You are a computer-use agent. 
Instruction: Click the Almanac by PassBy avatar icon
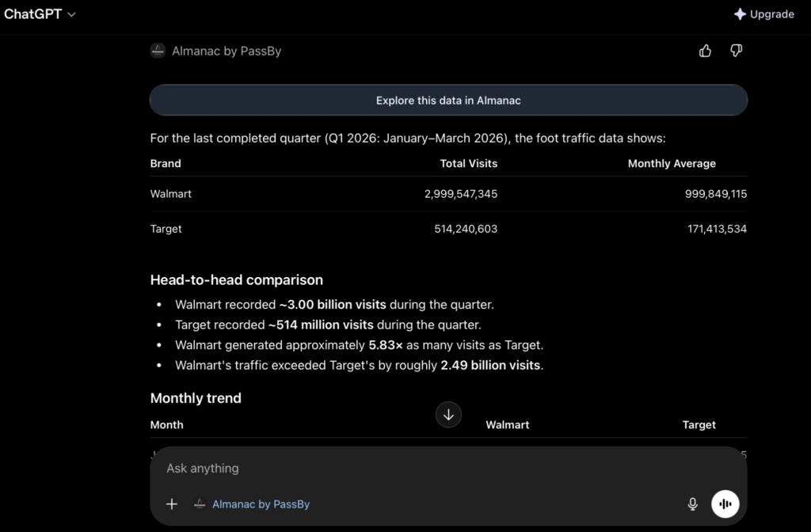(158, 51)
